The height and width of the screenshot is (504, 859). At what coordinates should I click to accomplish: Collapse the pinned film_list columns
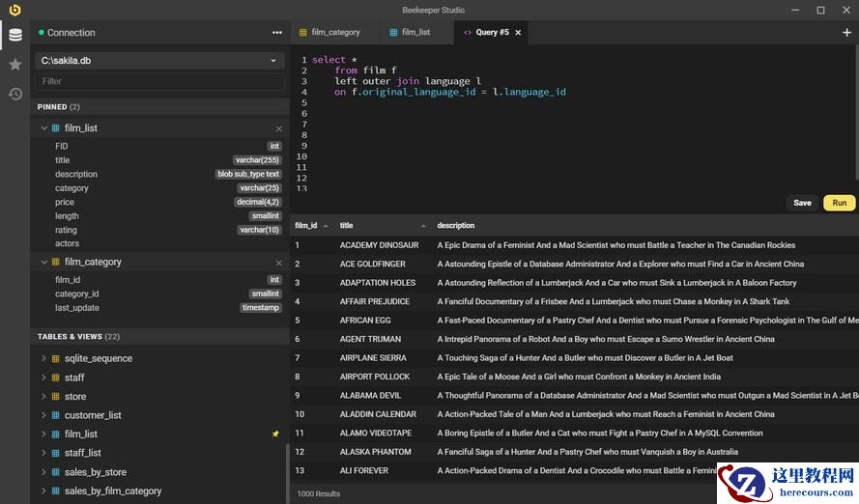(x=43, y=128)
